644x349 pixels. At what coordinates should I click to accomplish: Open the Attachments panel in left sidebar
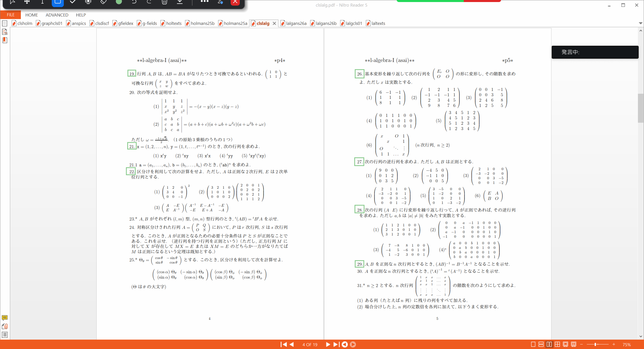(5, 326)
